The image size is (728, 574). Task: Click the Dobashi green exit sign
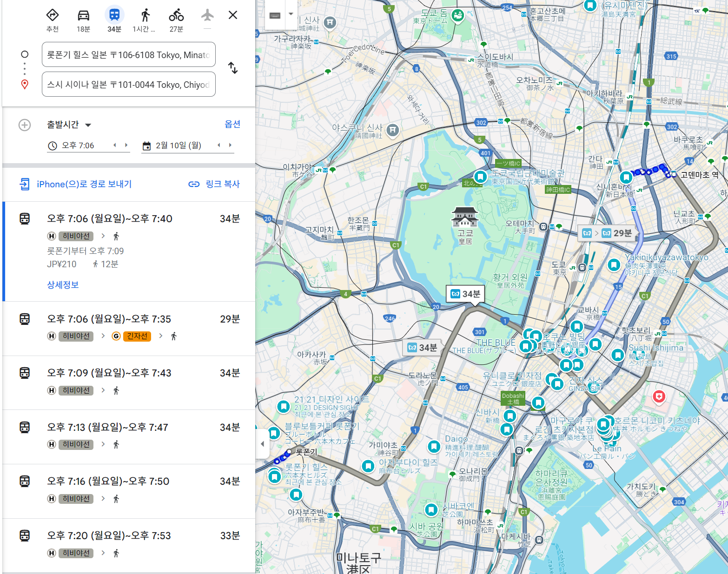click(x=513, y=398)
